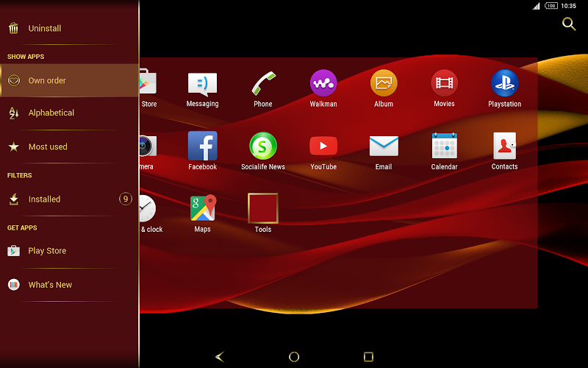Open Socialife News app
This screenshot has width=588, height=368.
point(263,151)
